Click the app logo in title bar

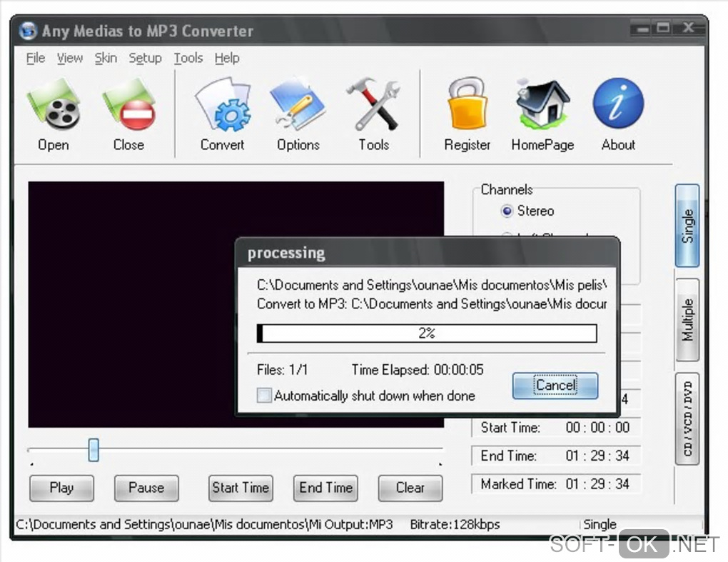[x=28, y=31]
